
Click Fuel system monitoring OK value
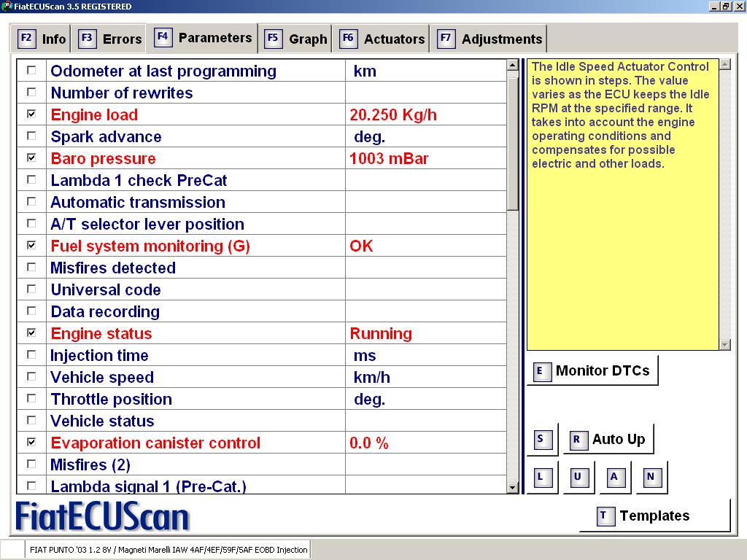tap(361, 246)
